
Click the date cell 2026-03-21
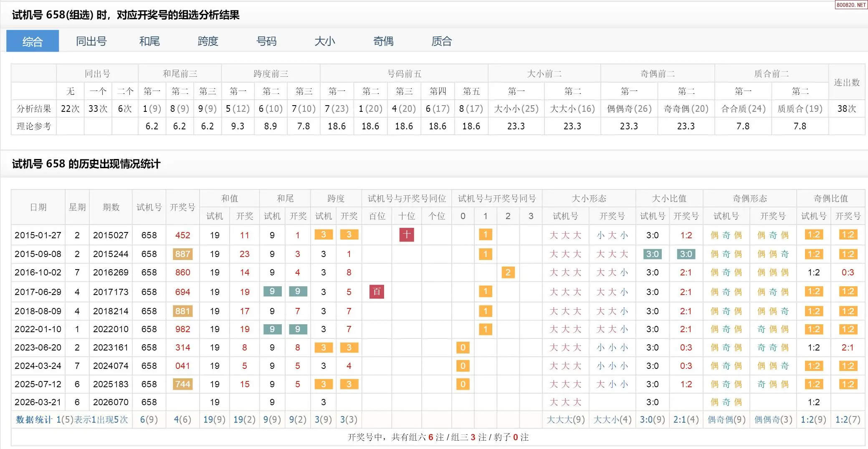click(38, 402)
